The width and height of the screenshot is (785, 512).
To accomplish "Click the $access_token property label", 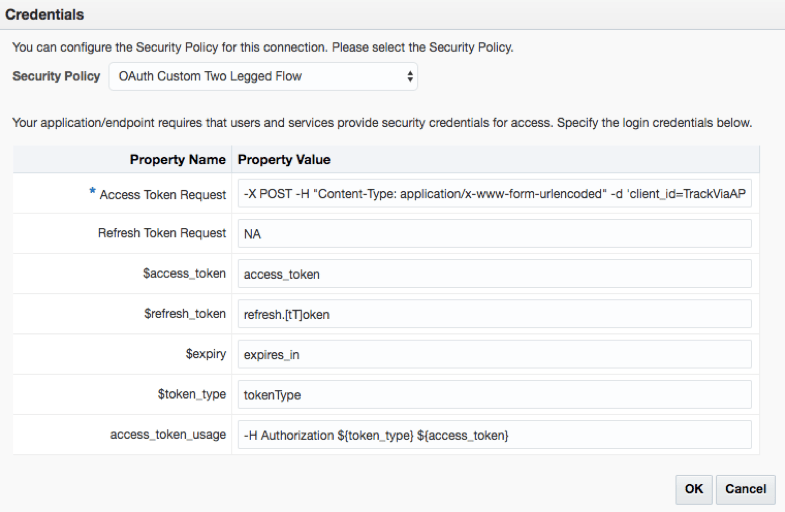I will point(185,274).
